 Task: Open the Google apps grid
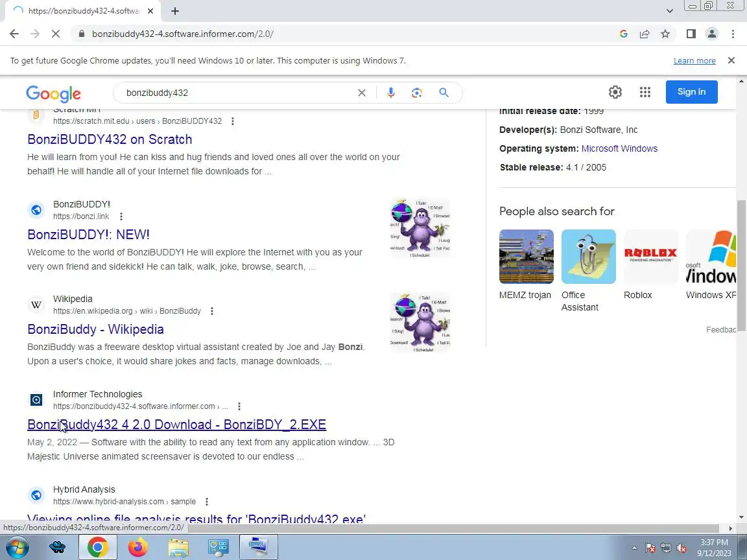[x=645, y=92]
